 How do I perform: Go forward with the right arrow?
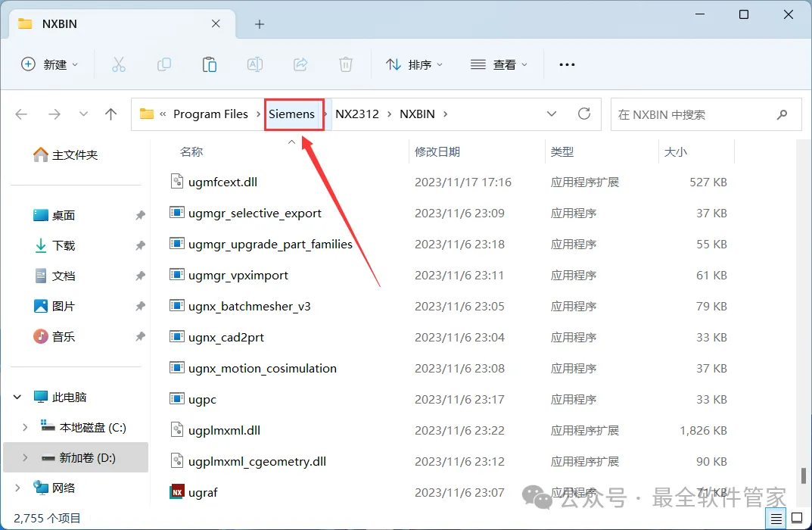click(54, 114)
